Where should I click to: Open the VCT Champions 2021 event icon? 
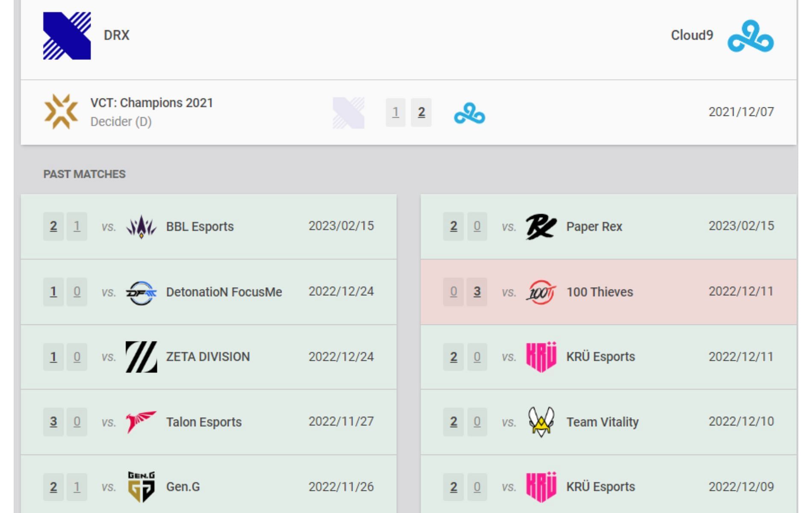61,112
